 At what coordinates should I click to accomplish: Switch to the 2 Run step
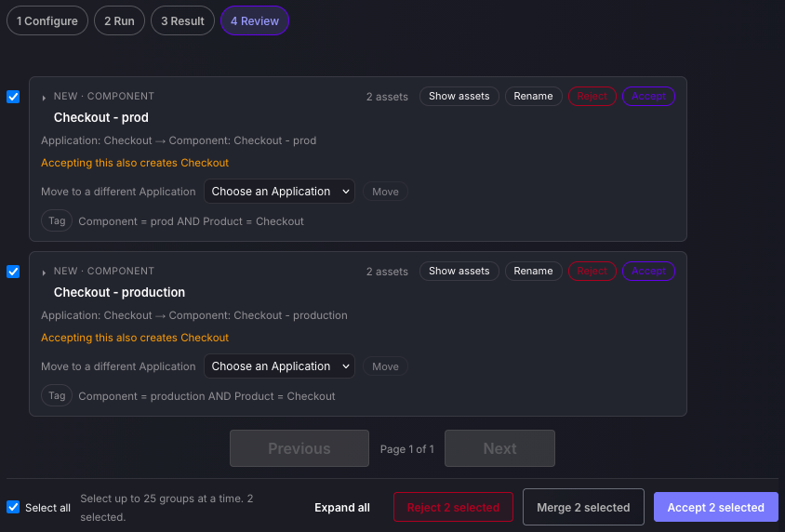pos(119,21)
